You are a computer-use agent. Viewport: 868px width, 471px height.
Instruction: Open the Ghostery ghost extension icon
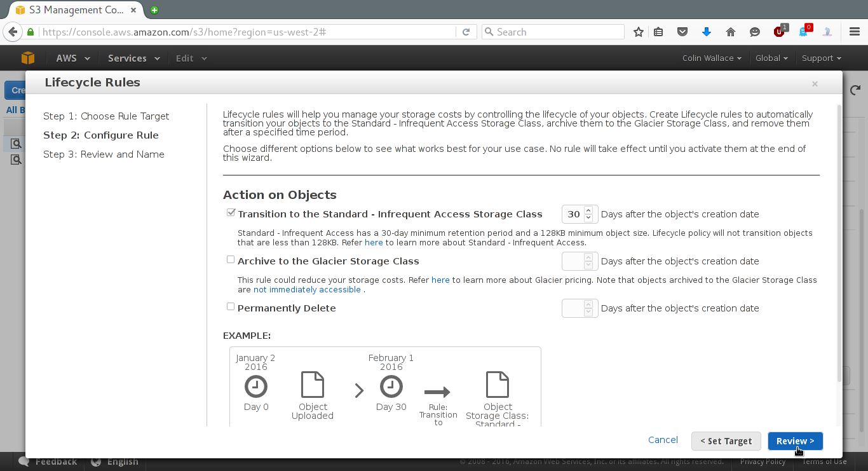(803, 32)
